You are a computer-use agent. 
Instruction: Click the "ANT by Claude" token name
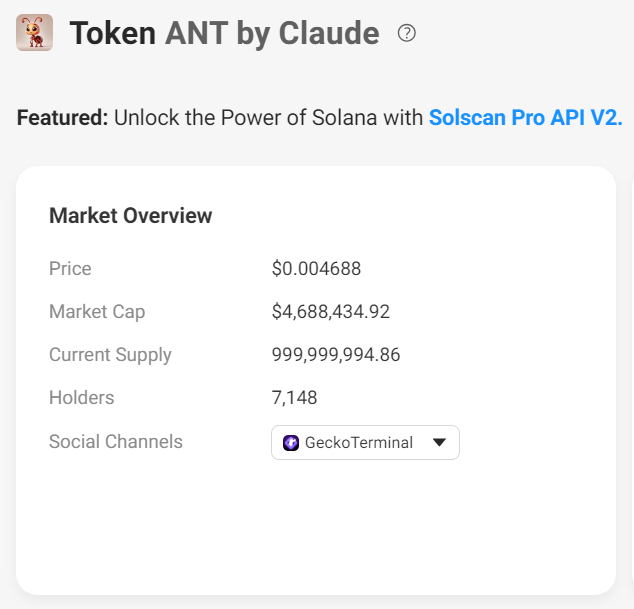272,34
